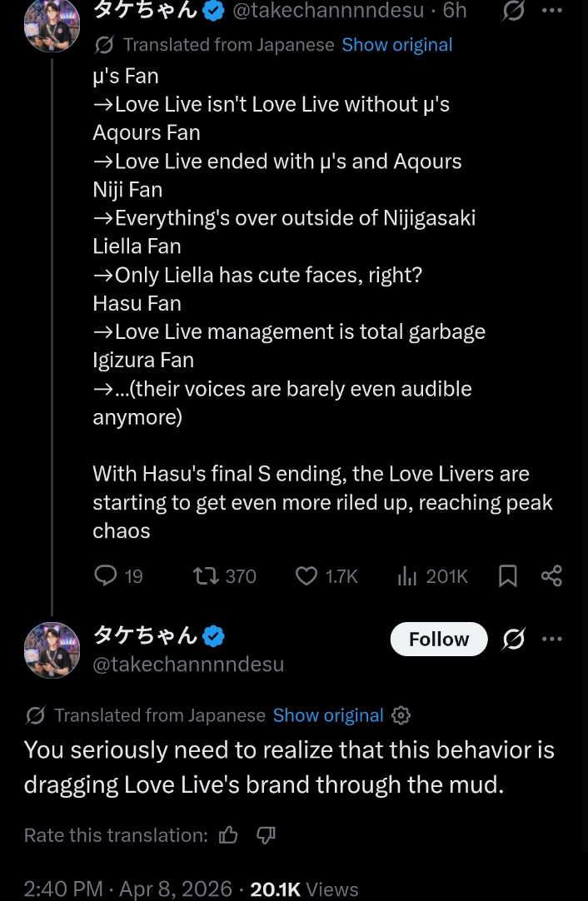
Task: Follow the タケちゃん account
Action: [439, 639]
